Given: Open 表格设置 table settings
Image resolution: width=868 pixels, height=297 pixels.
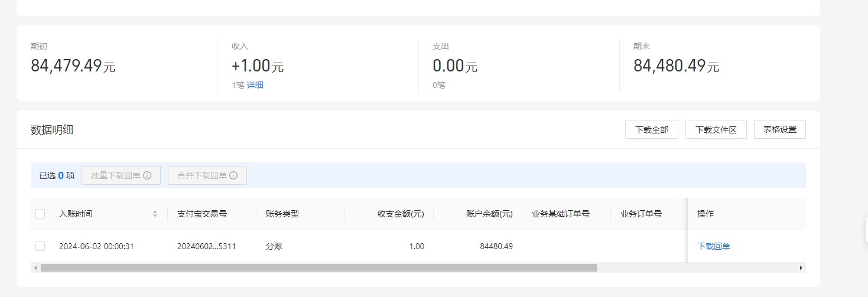Looking at the screenshot, I should tap(780, 129).
